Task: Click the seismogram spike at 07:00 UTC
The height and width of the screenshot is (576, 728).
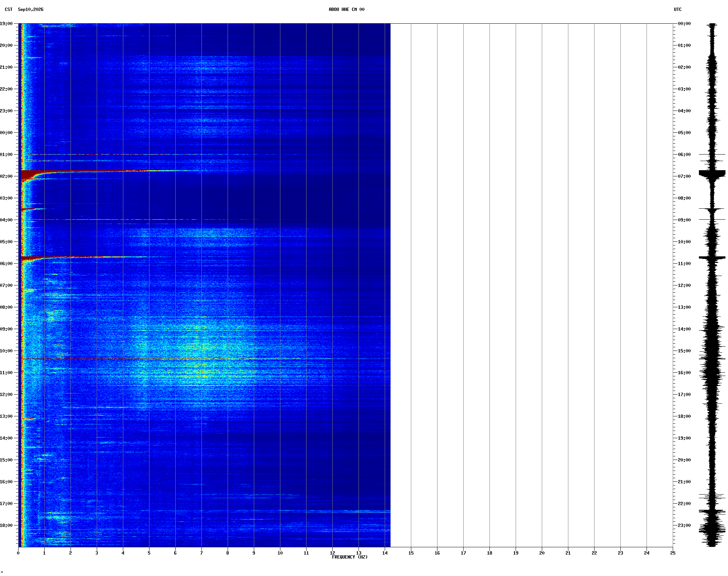Action: pyautogui.click(x=712, y=174)
